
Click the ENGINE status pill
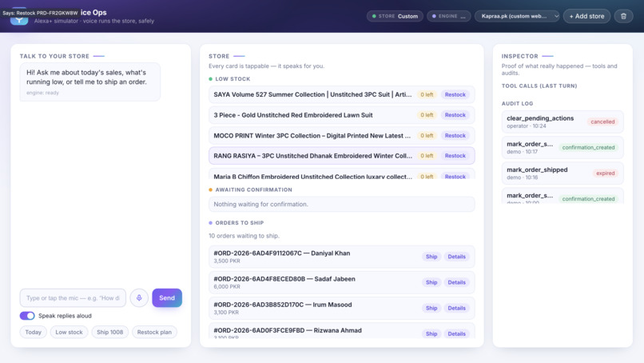(x=448, y=16)
